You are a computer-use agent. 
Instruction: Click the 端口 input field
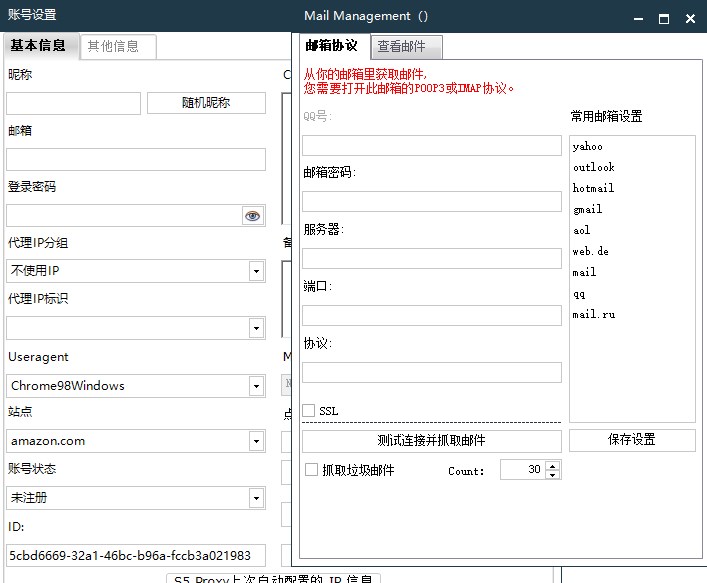(432, 315)
